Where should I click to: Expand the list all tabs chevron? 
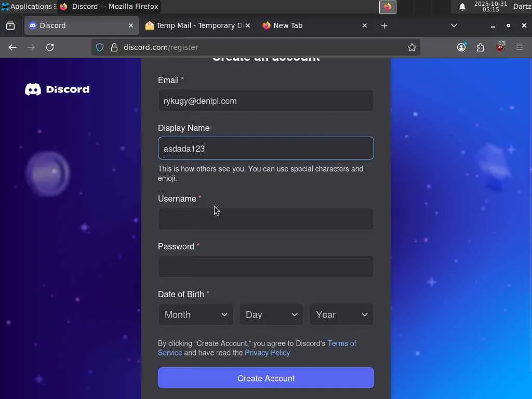tap(454, 25)
